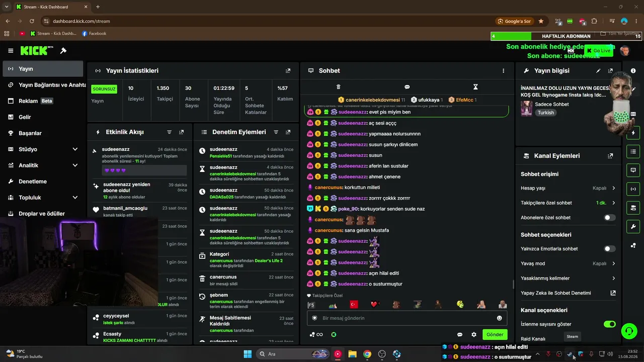The width and height of the screenshot is (644, 362).
Task: Click the Sadece Sohbet category thumbnail
Action: 527,109
